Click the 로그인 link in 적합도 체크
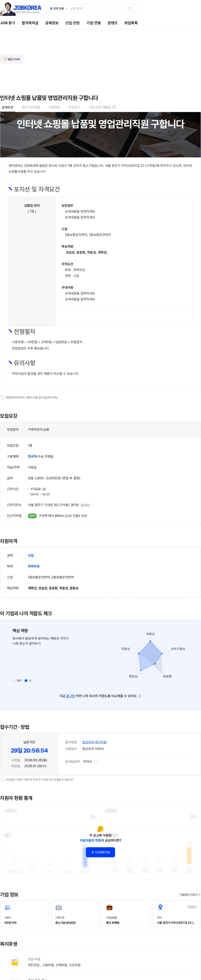The width and height of the screenshot is (201, 980). (x=70, y=696)
